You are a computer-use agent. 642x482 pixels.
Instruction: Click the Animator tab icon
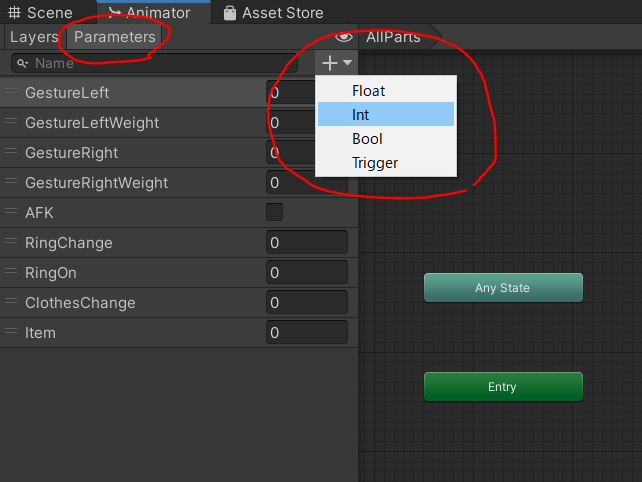(x=115, y=12)
